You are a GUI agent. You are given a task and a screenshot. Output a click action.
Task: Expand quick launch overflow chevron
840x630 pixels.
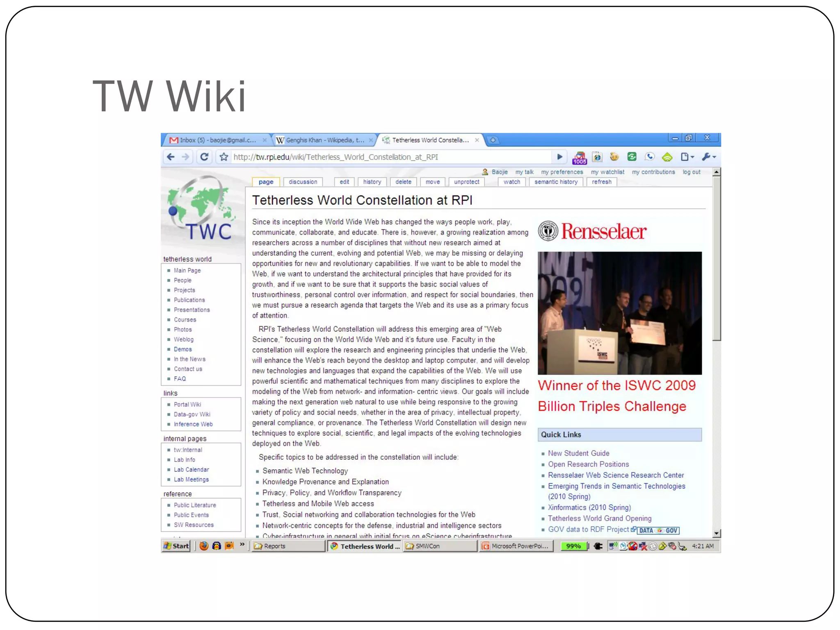tap(242, 545)
